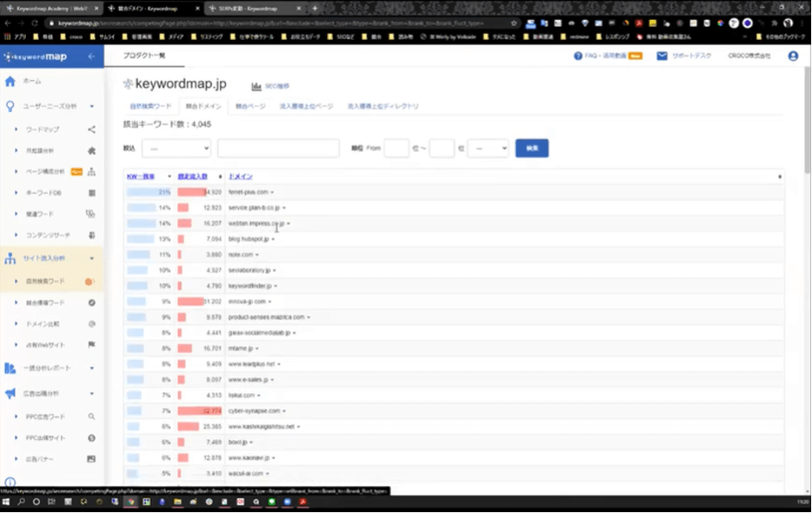Open dropdown arrow next to ferret-plus.com
The image size is (812, 513).
pyautogui.click(x=273, y=192)
